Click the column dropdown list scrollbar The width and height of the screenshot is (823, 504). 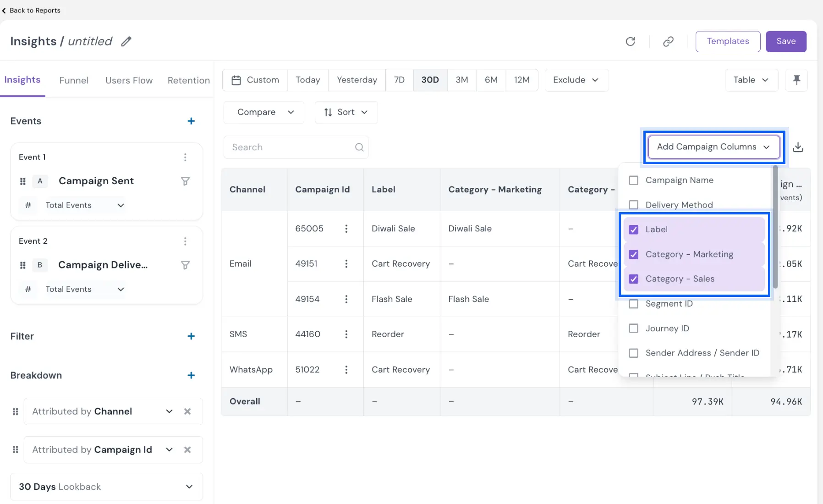pos(775,227)
